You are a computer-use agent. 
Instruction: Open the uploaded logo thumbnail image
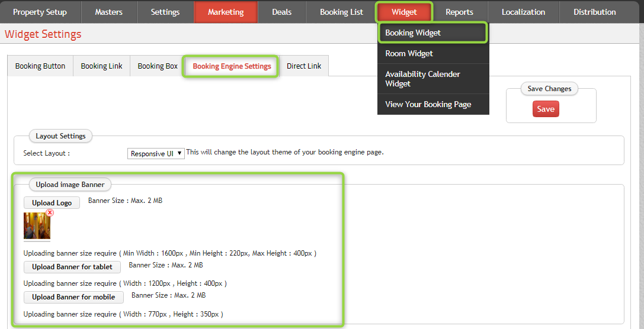[37, 225]
